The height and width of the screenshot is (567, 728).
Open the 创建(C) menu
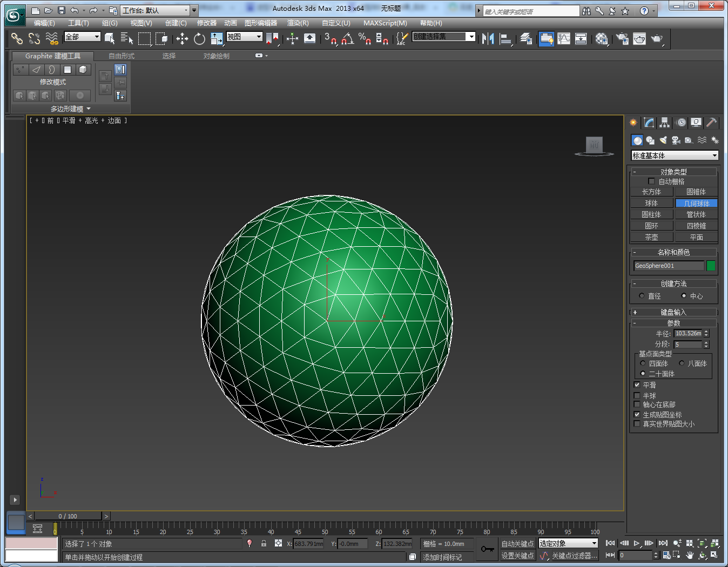coord(176,23)
